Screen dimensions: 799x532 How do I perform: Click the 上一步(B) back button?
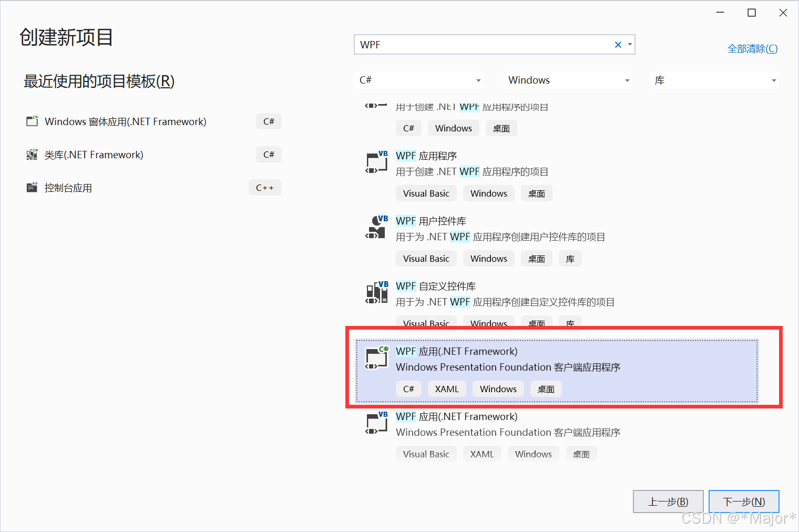point(668,502)
